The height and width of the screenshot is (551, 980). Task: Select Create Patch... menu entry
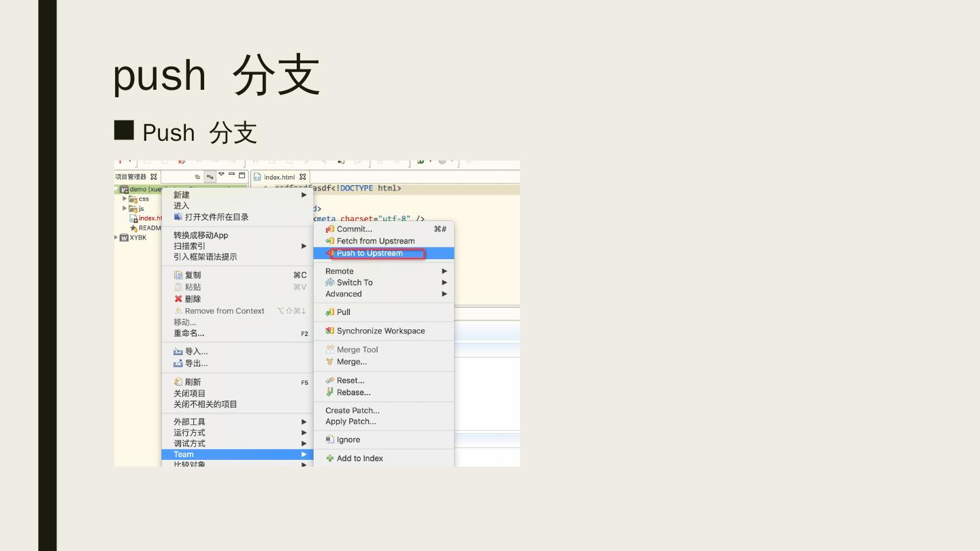[x=353, y=410]
